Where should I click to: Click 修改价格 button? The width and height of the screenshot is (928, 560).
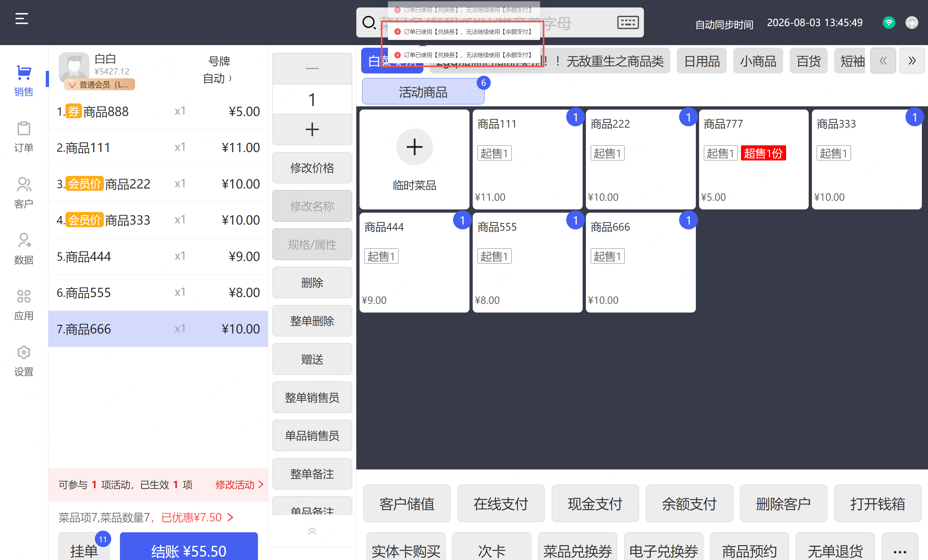click(x=312, y=168)
